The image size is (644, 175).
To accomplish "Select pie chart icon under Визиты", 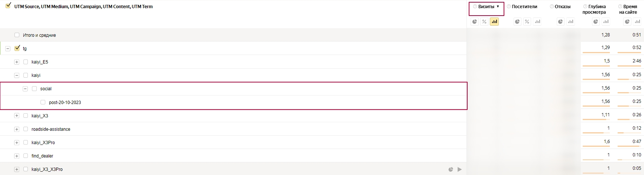I will coord(475,22).
